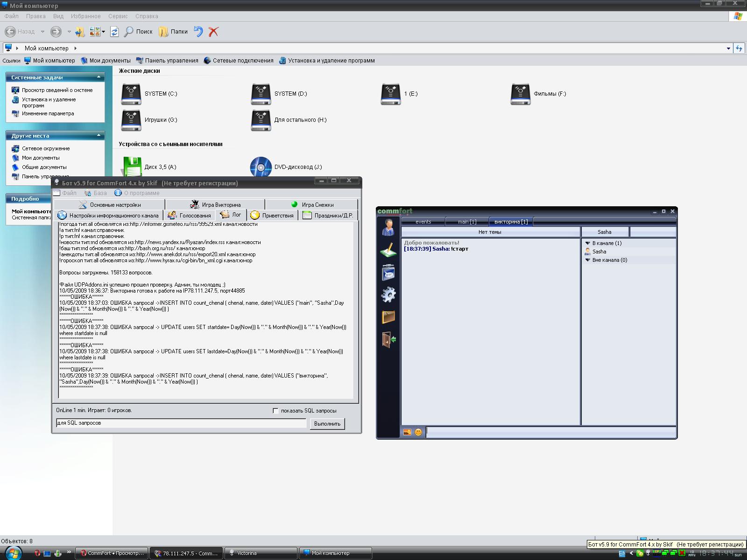Click the red X delete toolbar icon

[213, 32]
